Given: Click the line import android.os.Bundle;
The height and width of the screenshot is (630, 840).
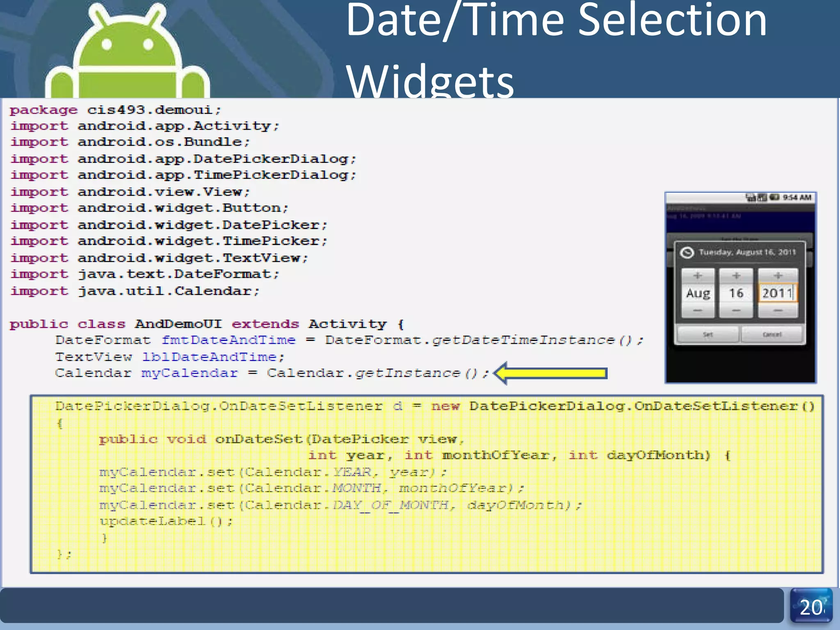Looking at the screenshot, I should (130, 142).
